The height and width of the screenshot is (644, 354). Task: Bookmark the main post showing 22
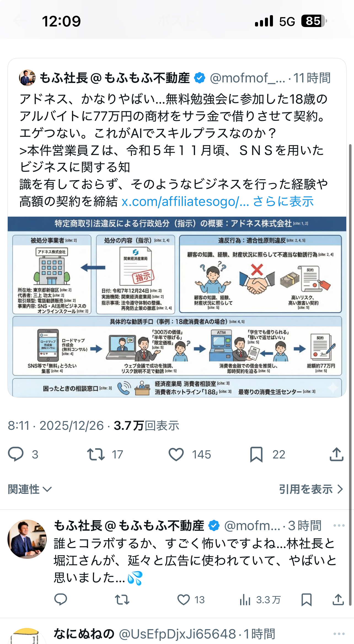click(256, 454)
